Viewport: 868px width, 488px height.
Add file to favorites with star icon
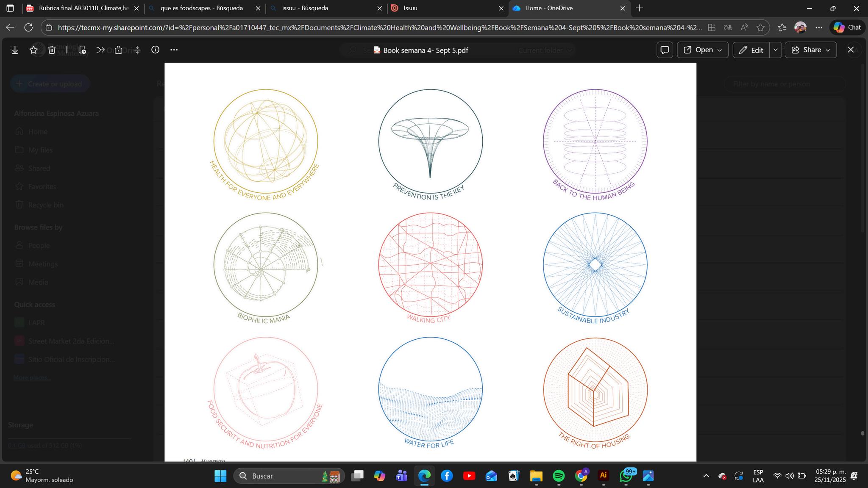[33, 50]
